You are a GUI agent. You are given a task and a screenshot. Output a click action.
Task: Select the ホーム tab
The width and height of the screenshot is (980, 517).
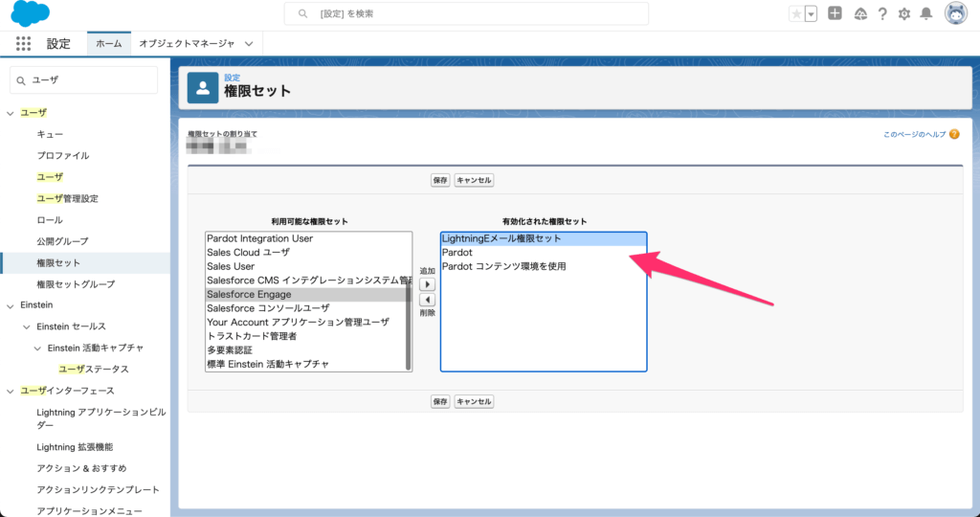click(109, 43)
